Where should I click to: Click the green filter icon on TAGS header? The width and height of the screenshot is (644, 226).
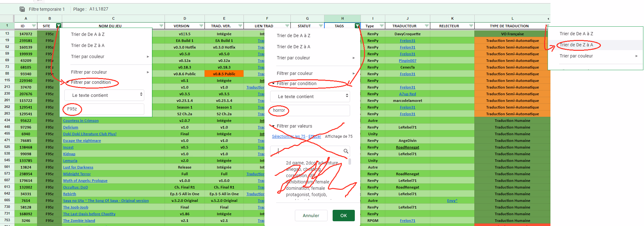click(357, 26)
